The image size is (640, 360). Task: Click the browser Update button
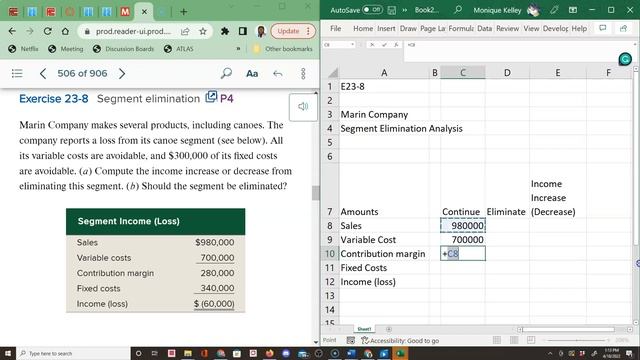tap(293, 31)
